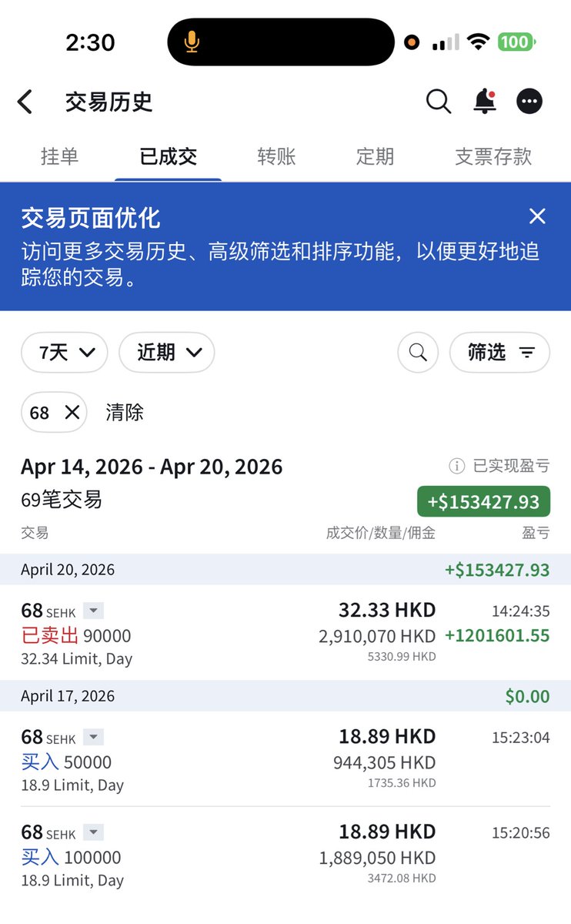This screenshot has width=571, height=924.
Task: Open the 7天 period dropdown
Action: [x=65, y=353]
